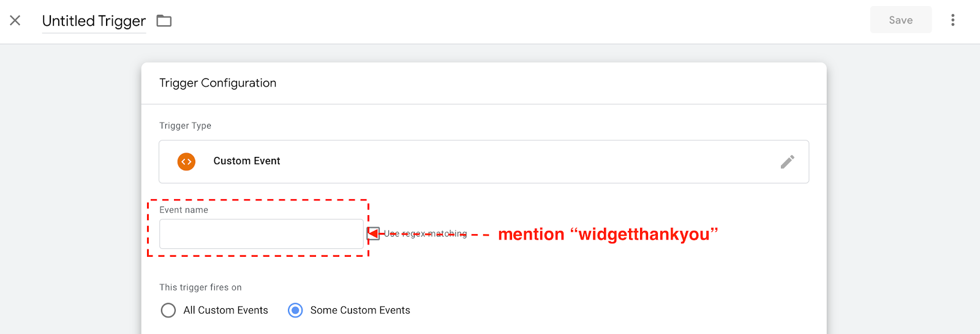Click the orange Custom Event icon
This screenshot has height=334, width=980.
[186, 161]
